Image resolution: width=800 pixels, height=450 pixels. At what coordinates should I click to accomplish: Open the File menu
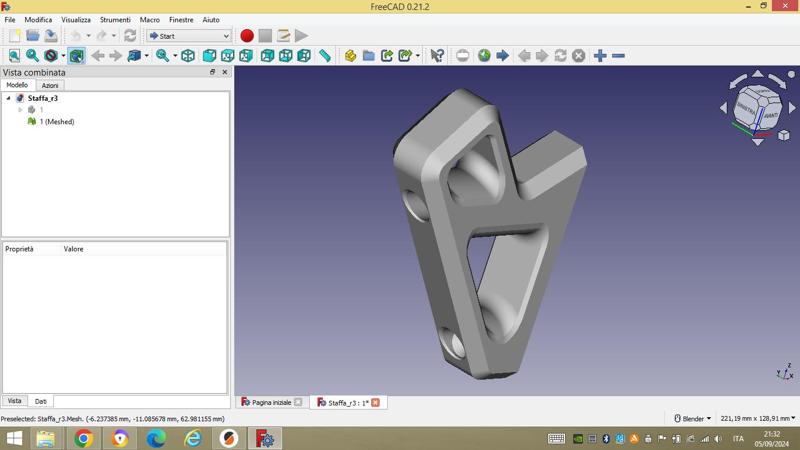[x=10, y=20]
